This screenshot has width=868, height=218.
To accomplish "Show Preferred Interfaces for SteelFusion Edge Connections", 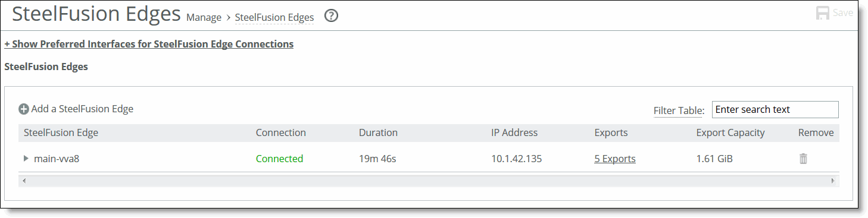I will (x=149, y=44).
